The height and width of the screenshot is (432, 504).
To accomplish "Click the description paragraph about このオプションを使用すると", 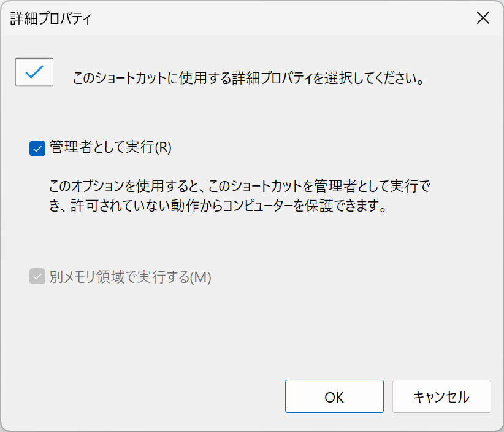I will click(240, 196).
